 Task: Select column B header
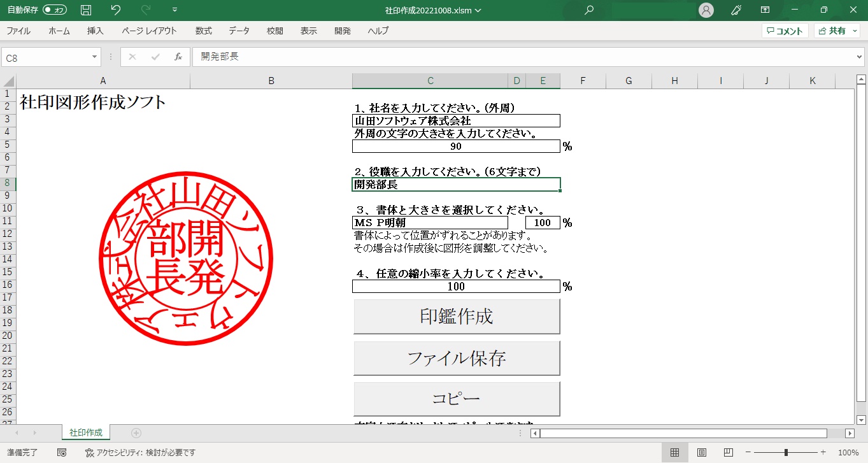click(271, 81)
